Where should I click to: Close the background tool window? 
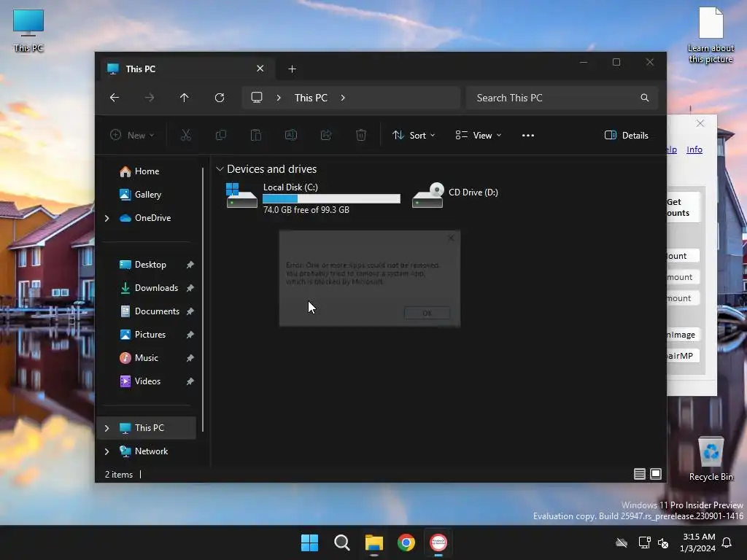700,123
